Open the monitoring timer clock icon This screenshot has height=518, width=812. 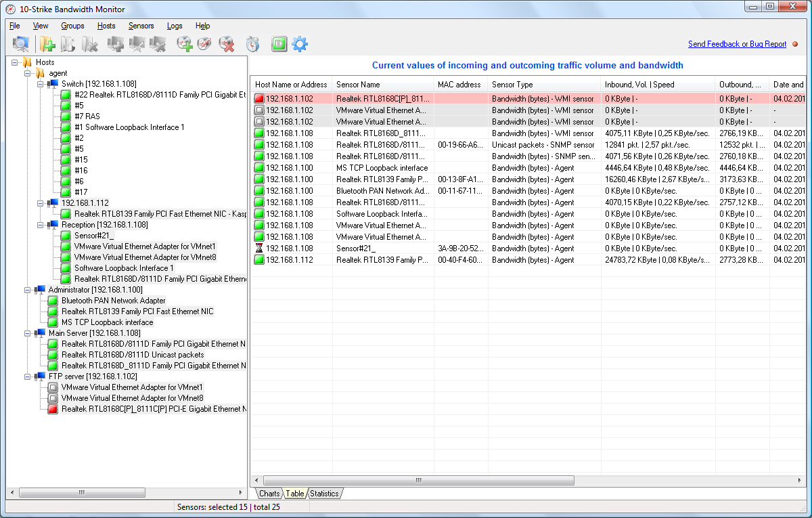point(252,43)
